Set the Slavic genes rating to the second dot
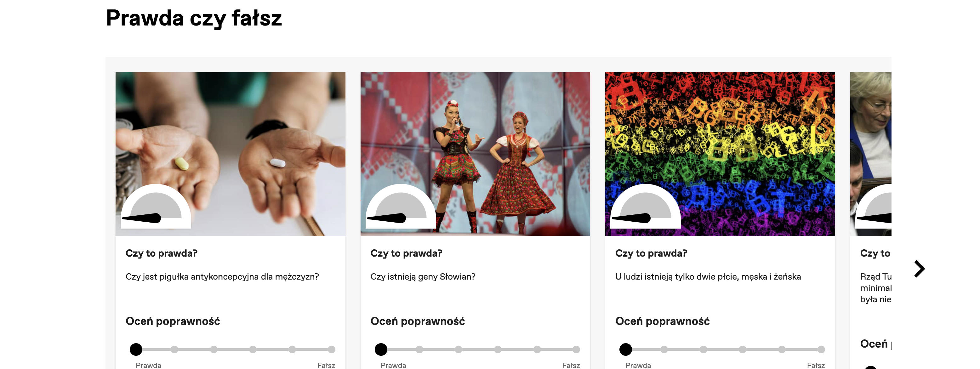This screenshot has height=369, width=980. (419, 349)
